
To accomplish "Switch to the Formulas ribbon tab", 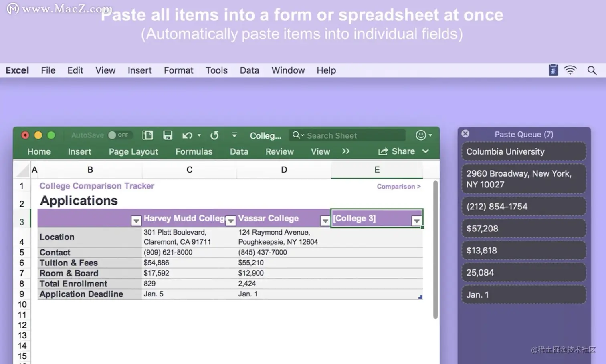I will pyautogui.click(x=194, y=151).
